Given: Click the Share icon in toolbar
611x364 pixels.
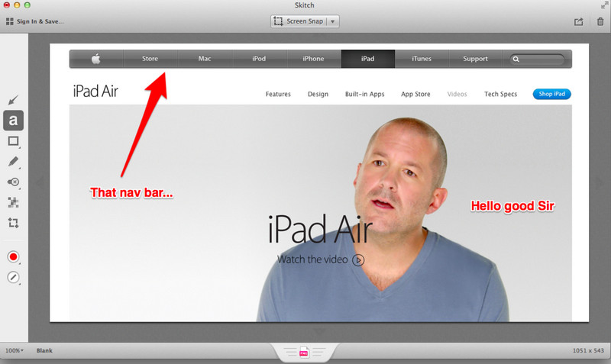Looking at the screenshot, I should 579,21.
